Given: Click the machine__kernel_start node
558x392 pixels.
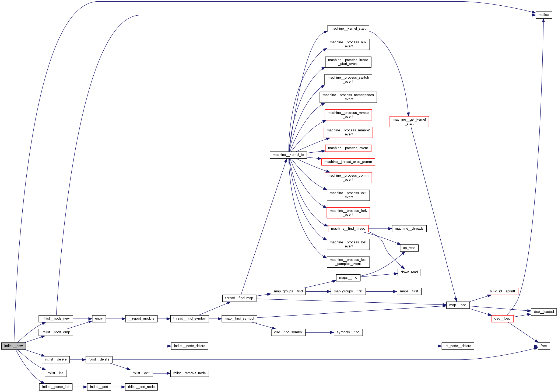Looking at the screenshot, I should pyautogui.click(x=348, y=29).
